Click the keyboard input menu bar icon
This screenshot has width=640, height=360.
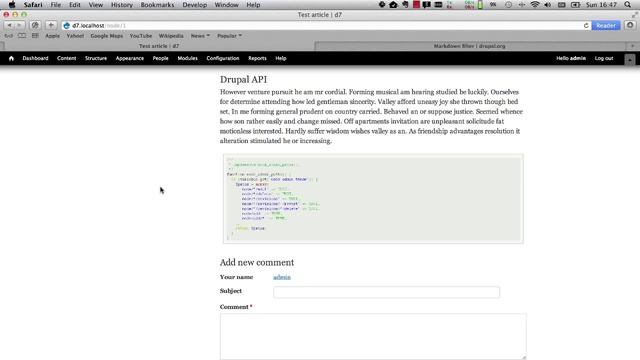562,5
